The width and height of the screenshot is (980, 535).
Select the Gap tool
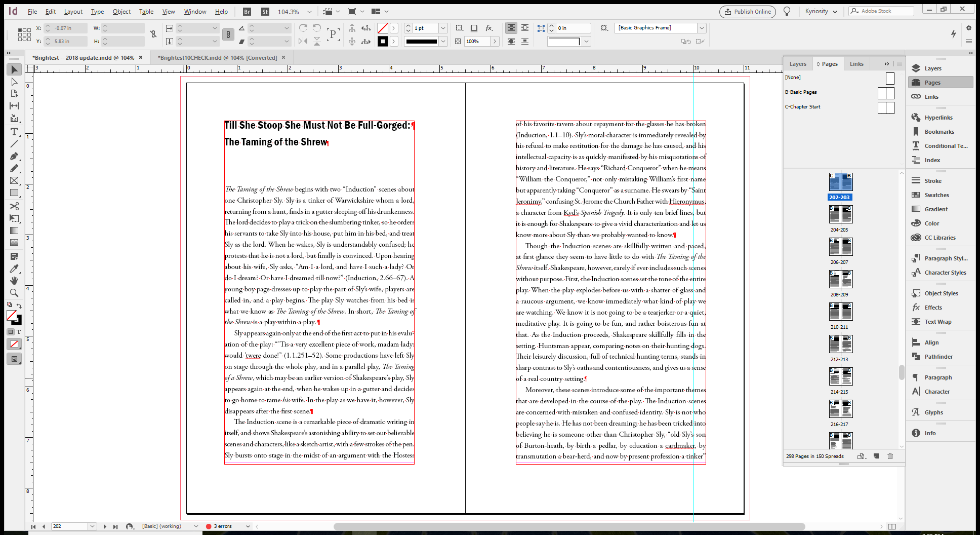pyautogui.click(x=14, y=106)
